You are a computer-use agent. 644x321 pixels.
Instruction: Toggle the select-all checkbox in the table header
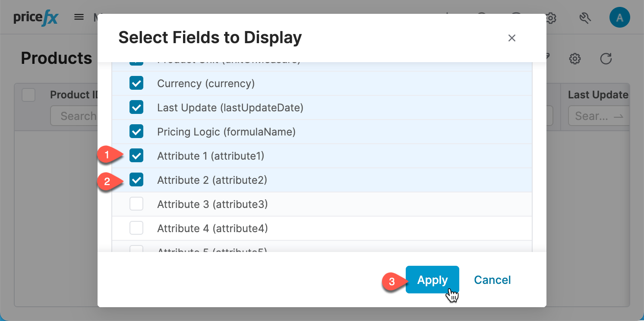pyautogui.click(x=28, y=95)
